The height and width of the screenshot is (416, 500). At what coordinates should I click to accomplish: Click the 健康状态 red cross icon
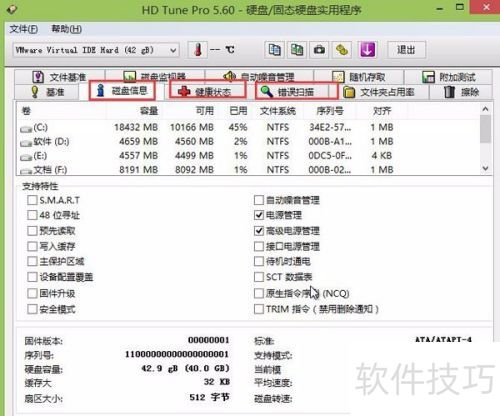(184, 91)
